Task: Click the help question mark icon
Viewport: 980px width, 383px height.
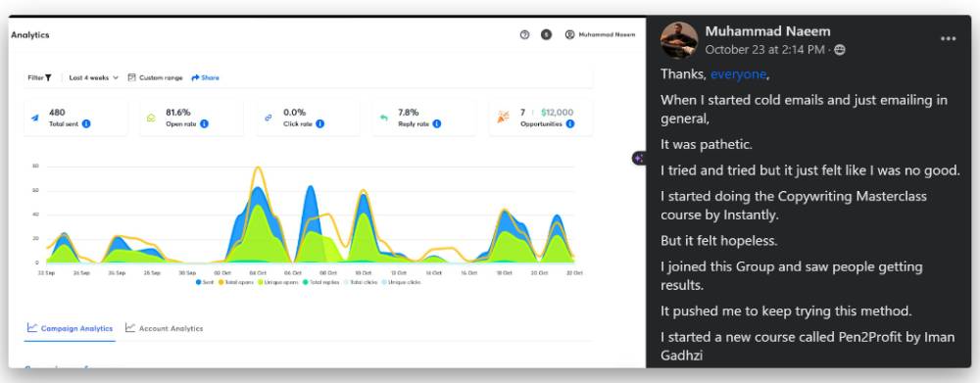Action: [x=524, y=35]
